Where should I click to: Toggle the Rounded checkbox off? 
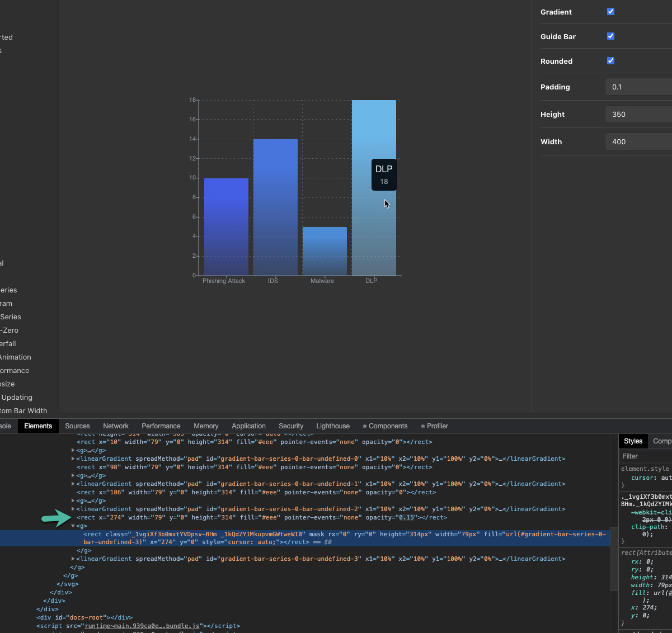pyautogui.click(x=610, y=61)
